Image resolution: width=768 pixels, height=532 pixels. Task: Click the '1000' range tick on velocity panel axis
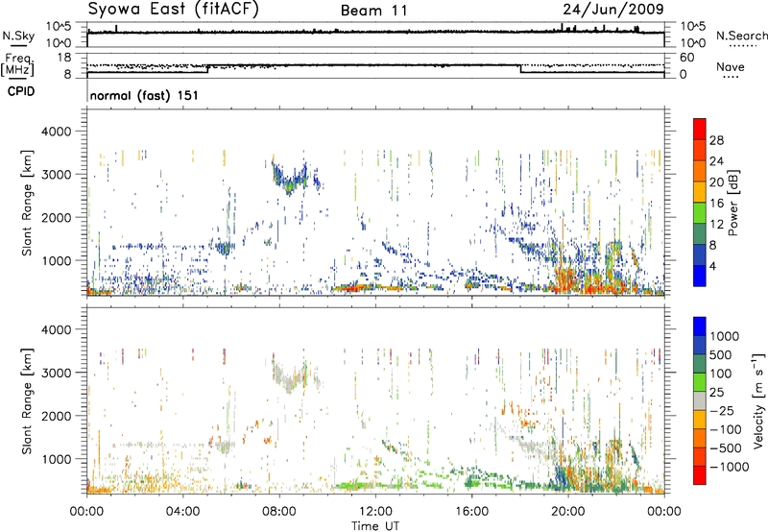[56, 459]
